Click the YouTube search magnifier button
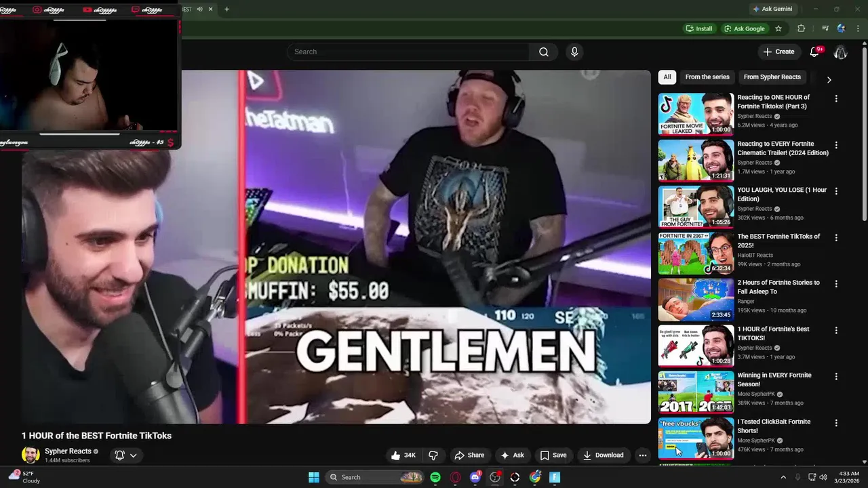The height and width of the screenshot is (488, 868). tap(544, 52)
